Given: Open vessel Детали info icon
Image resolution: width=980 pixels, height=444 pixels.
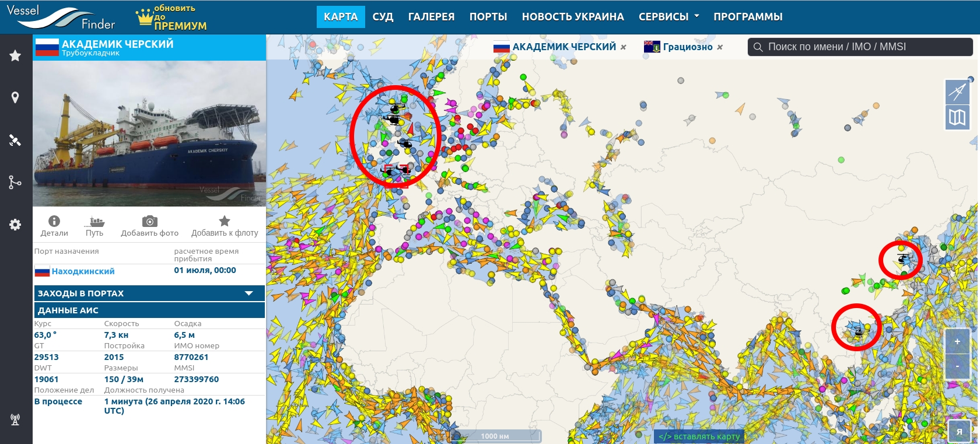Looking at the screenshot, I should tap(54, 221).
